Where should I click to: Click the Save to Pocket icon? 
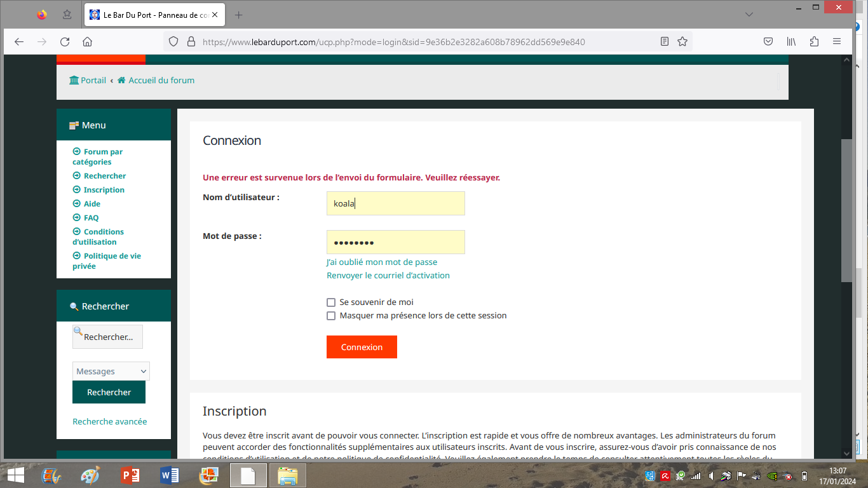(768, 42)
